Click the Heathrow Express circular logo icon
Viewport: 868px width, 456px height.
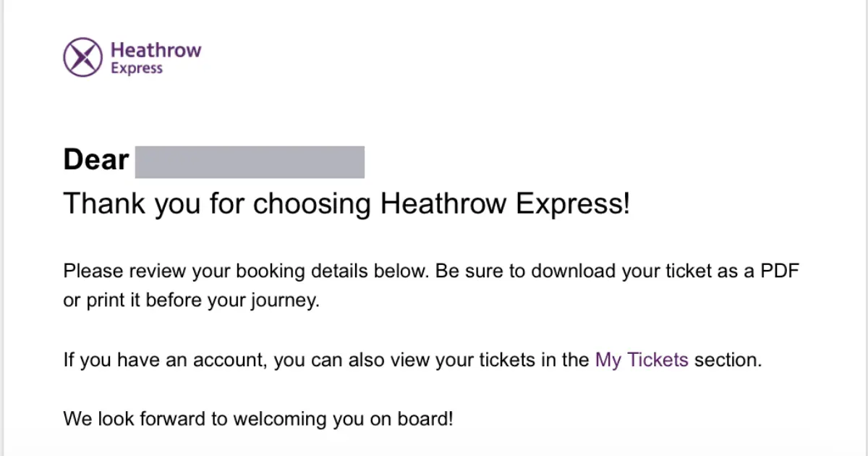point(82,58)
